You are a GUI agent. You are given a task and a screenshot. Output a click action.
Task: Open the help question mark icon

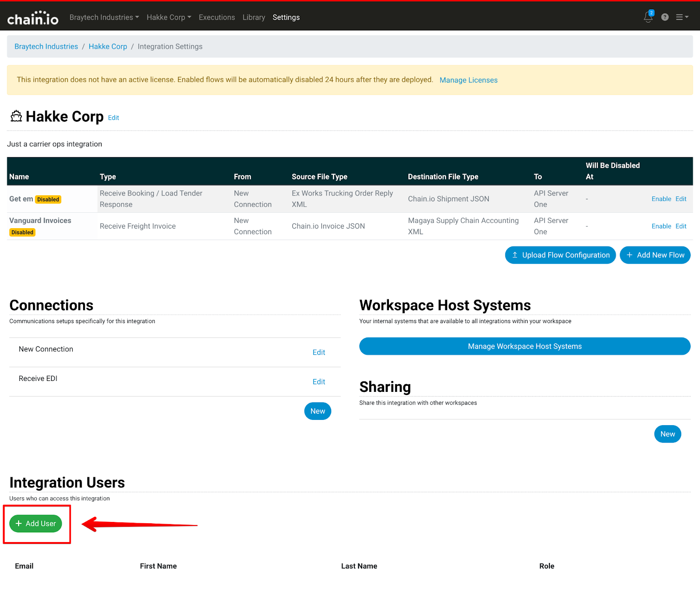[665, 17]
